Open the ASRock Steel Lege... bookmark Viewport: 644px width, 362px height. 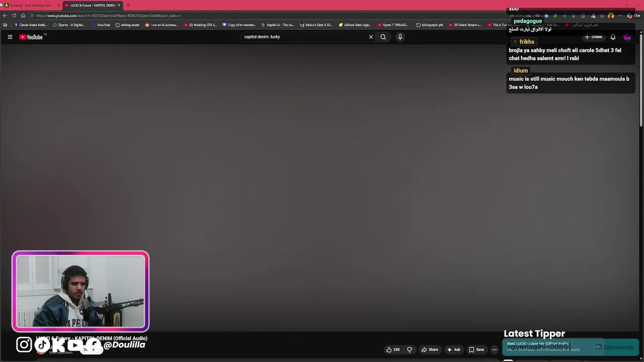click(x=355, y=25)
